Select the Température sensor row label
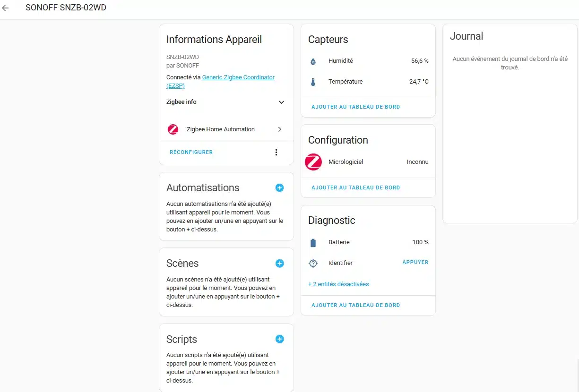Viewport: 579px width, 392px height. [x=346, y=82]
